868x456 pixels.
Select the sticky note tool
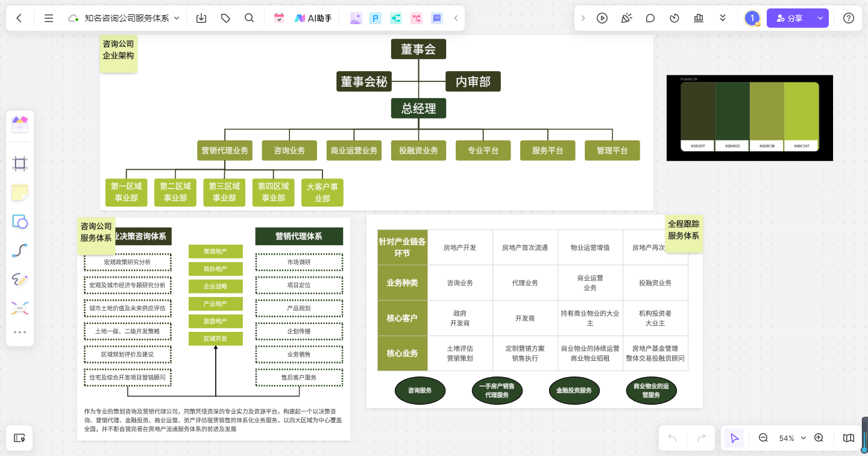point(20,192)
